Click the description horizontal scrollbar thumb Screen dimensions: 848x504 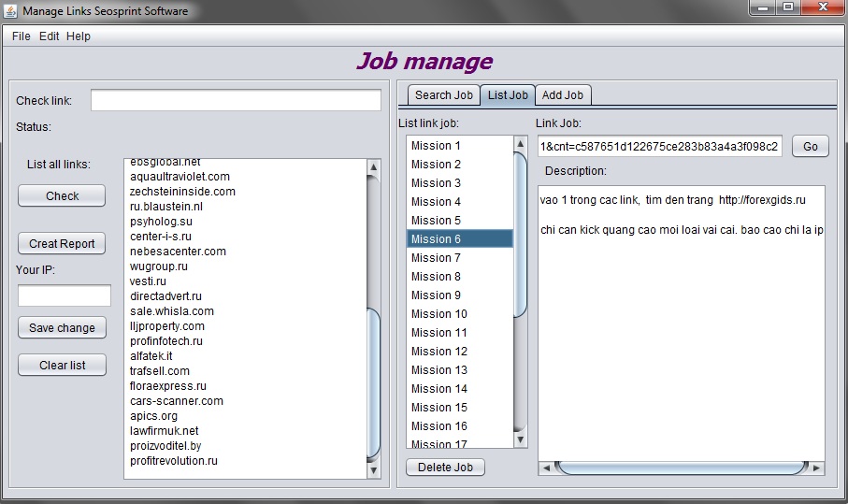pyautogui.click(x=682, y=468)
